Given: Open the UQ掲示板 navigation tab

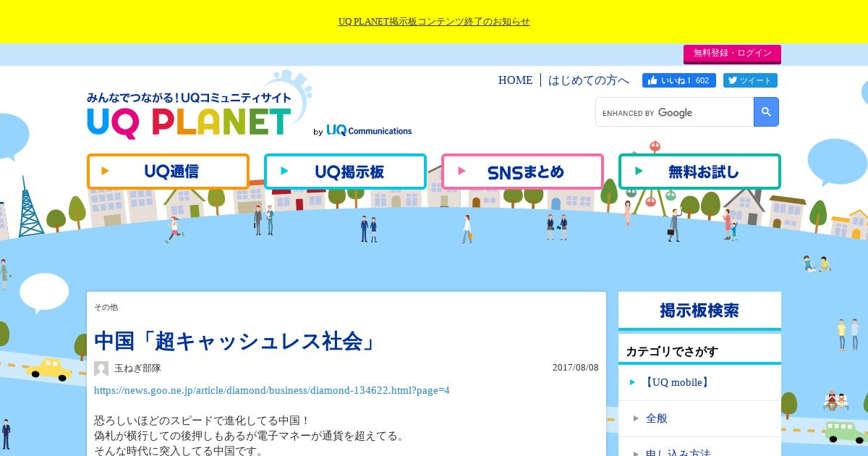Looking at the screenshot, I should pyautogui.click(x=345, y=172).
